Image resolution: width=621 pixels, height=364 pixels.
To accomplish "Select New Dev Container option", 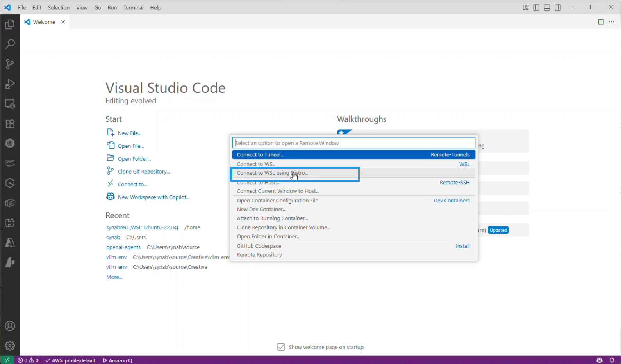I will (354, 210).
